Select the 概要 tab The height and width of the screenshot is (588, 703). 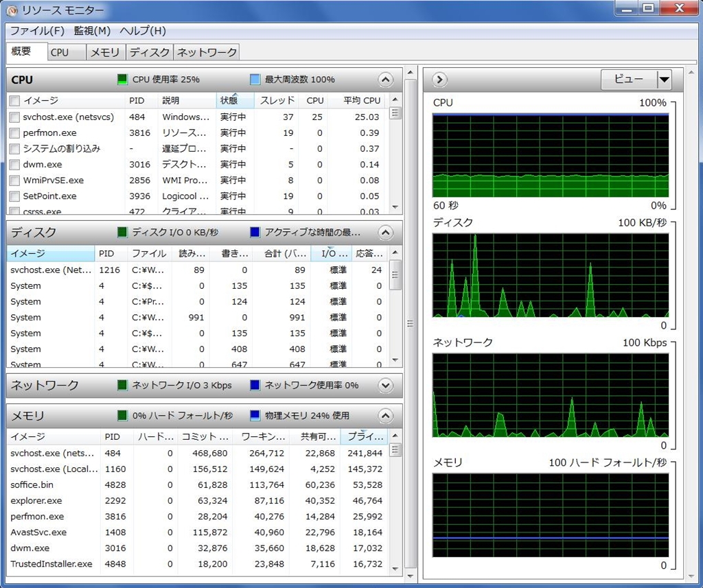coord(27,51)
